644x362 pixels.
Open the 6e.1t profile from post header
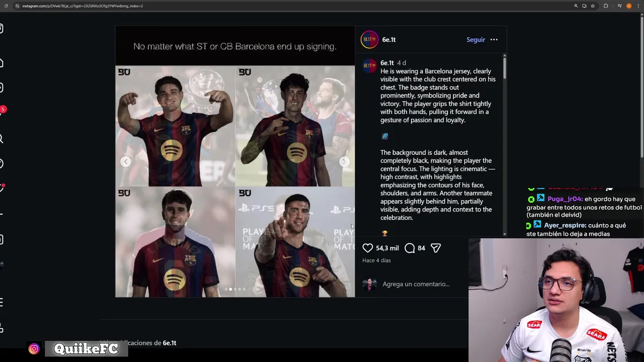pos(389,40)
